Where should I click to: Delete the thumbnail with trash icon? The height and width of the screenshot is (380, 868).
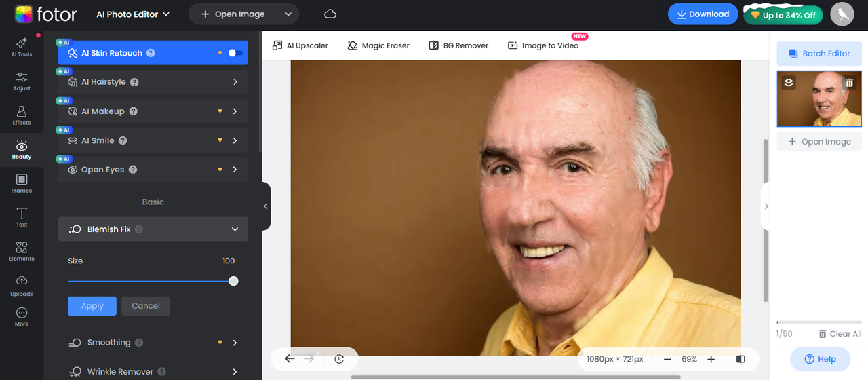850,83
